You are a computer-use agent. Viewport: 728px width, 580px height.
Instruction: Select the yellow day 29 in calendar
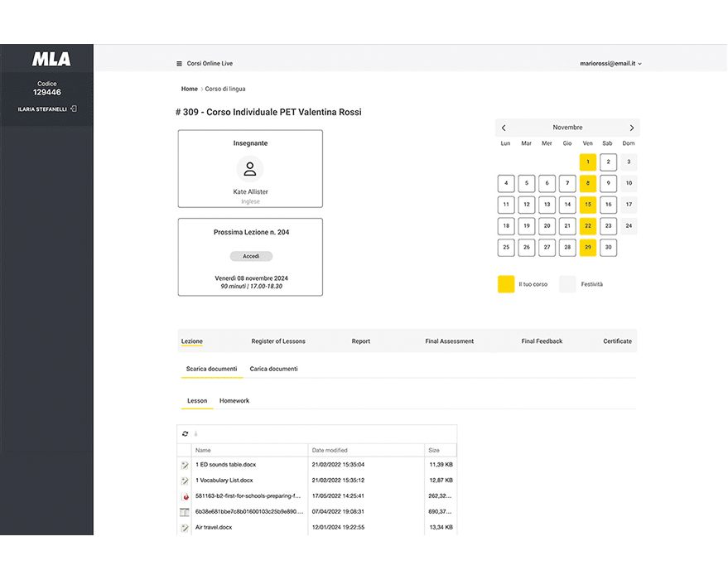(x=588, y=248)
